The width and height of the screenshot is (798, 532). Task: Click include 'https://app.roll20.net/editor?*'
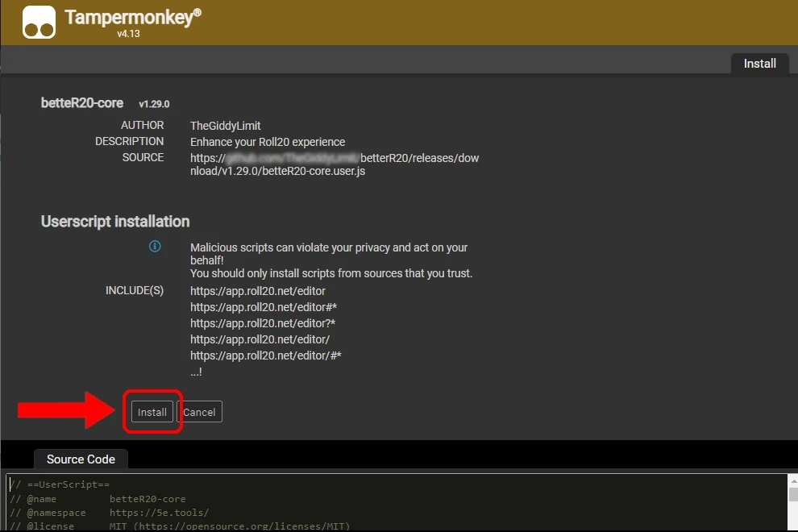tap(263, 323)
